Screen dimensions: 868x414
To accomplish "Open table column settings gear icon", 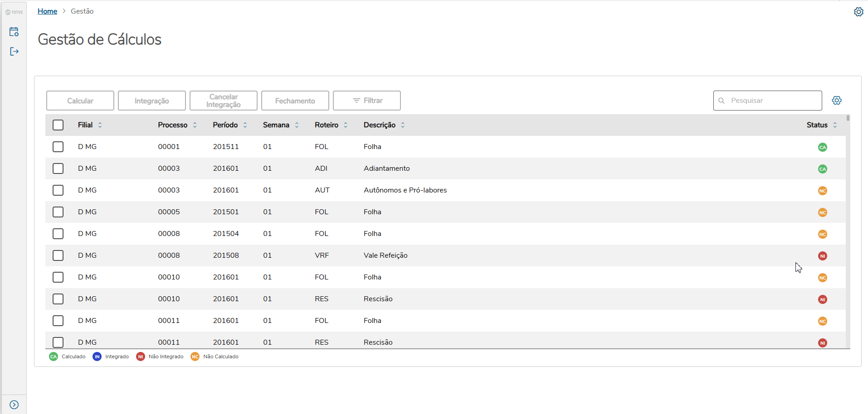I will (837, 101).
